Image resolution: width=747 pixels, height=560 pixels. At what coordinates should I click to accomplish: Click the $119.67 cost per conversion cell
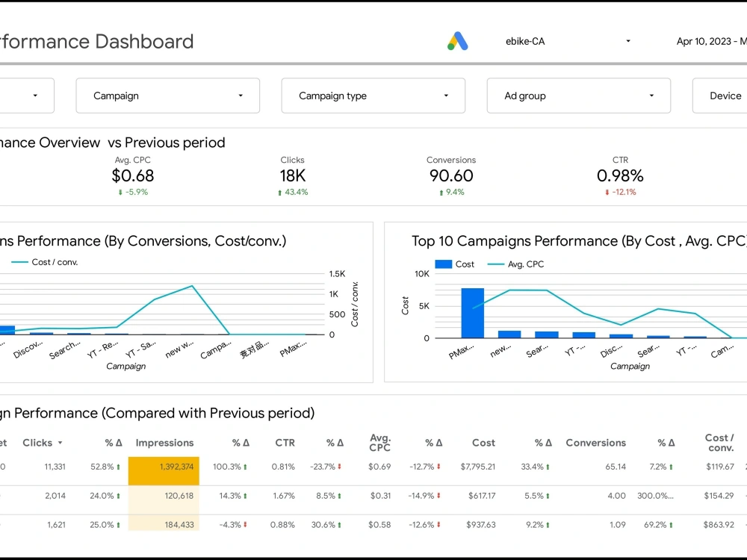pos(720,467)
